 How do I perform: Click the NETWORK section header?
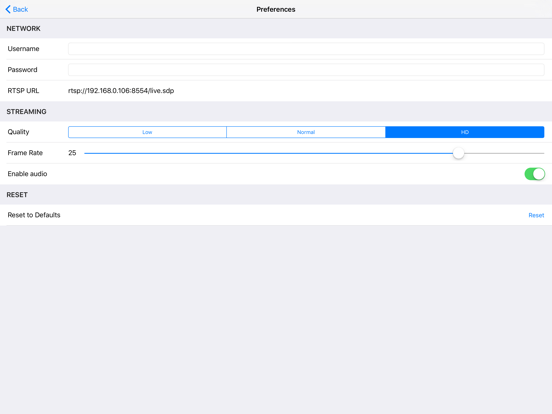[23, 29]
